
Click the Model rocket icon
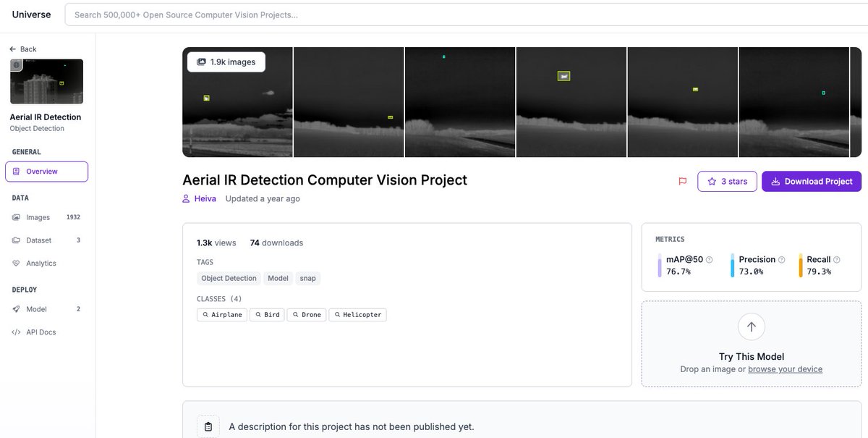[x=16, y=309]
